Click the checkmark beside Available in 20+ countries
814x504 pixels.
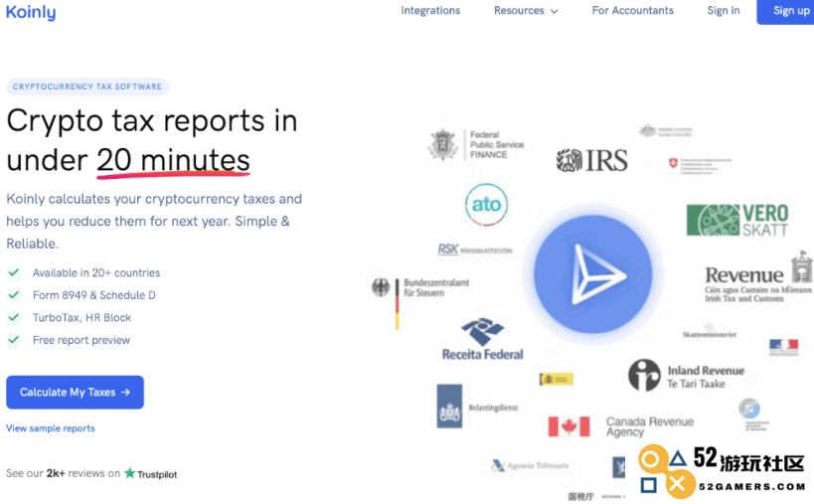click(x=14, y=272)
